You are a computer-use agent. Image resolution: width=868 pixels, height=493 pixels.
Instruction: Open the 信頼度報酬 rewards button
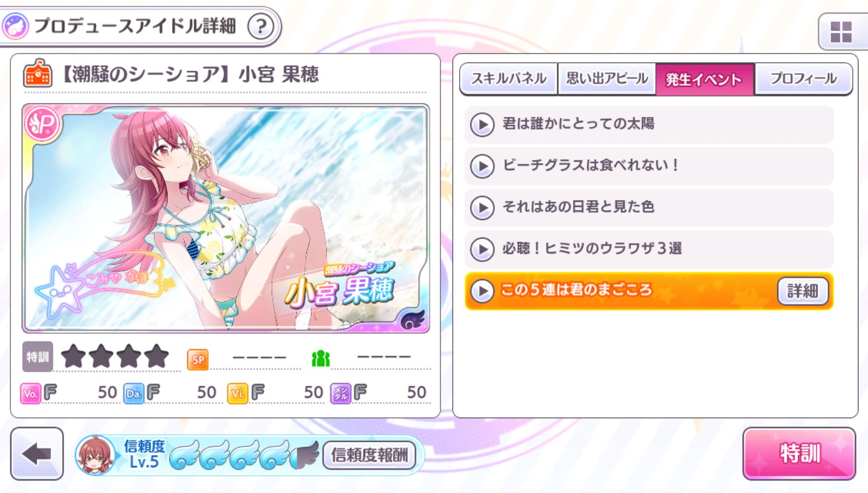[x=369, y=455]
